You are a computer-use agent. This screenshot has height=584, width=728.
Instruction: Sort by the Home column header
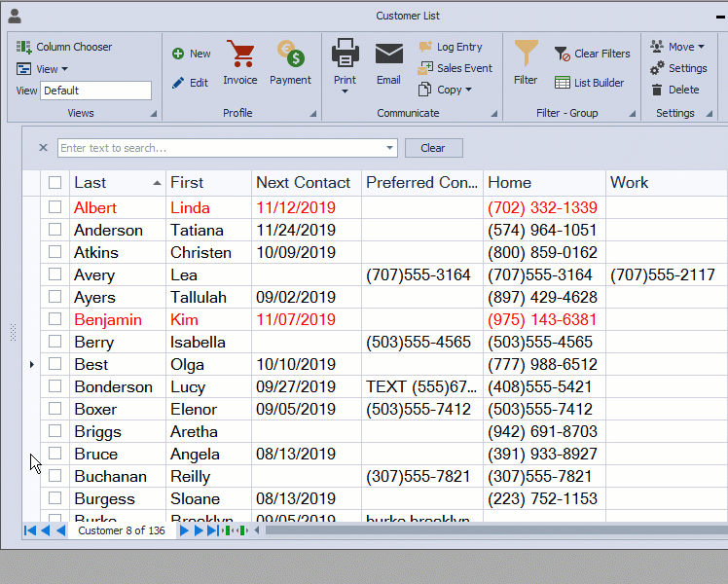pos(544,182)
